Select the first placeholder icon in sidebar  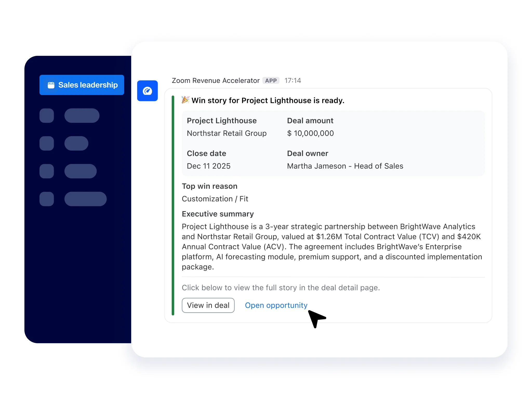[x=47, y=116]
